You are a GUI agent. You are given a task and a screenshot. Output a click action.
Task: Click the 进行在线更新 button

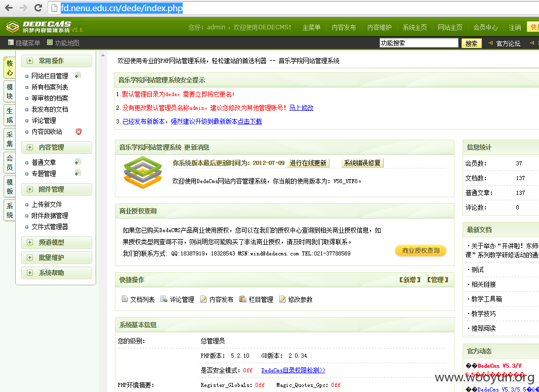pos(308,163)
